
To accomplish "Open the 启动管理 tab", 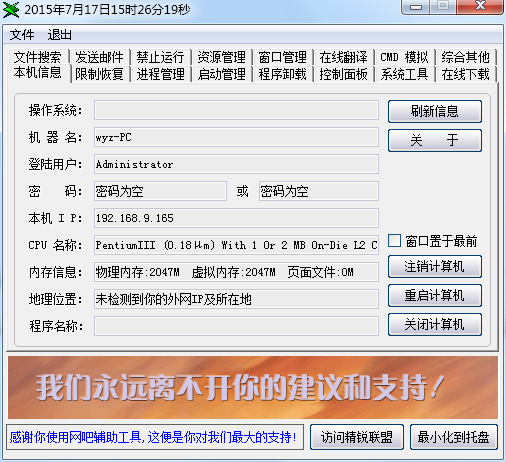I will 221,74.
